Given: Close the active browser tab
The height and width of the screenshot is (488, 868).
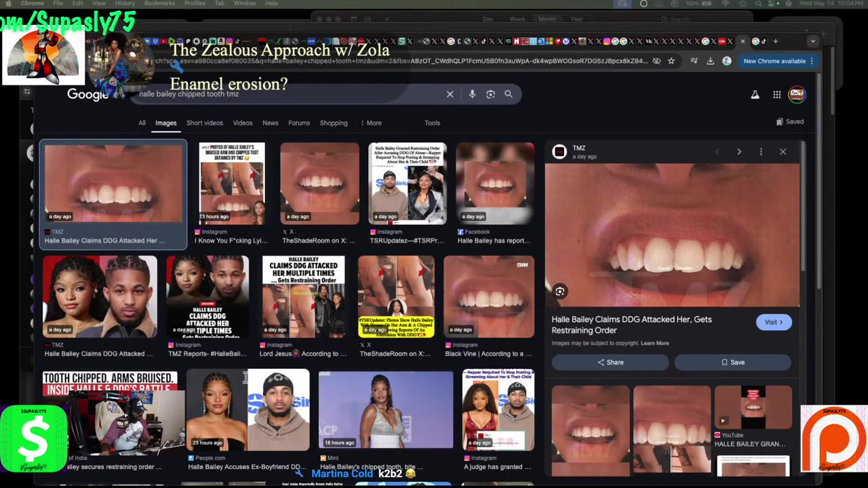Looking at the screenshot, I should 743,41.
